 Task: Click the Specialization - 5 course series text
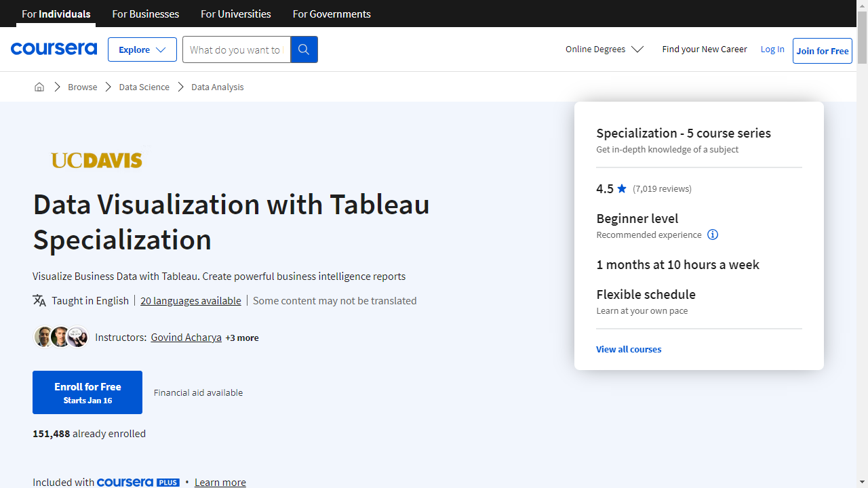tap(684, 133)
